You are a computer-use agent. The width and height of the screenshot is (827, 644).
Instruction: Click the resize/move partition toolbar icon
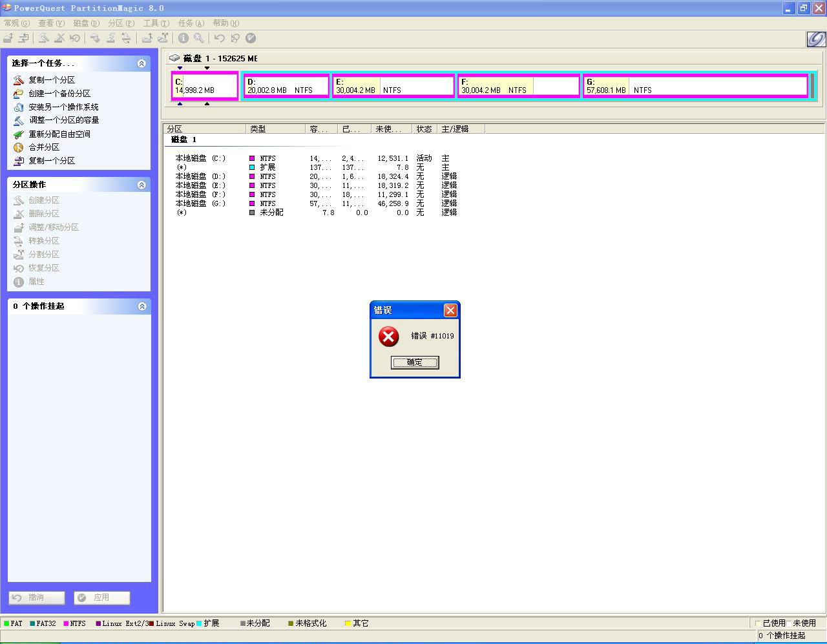8,38
